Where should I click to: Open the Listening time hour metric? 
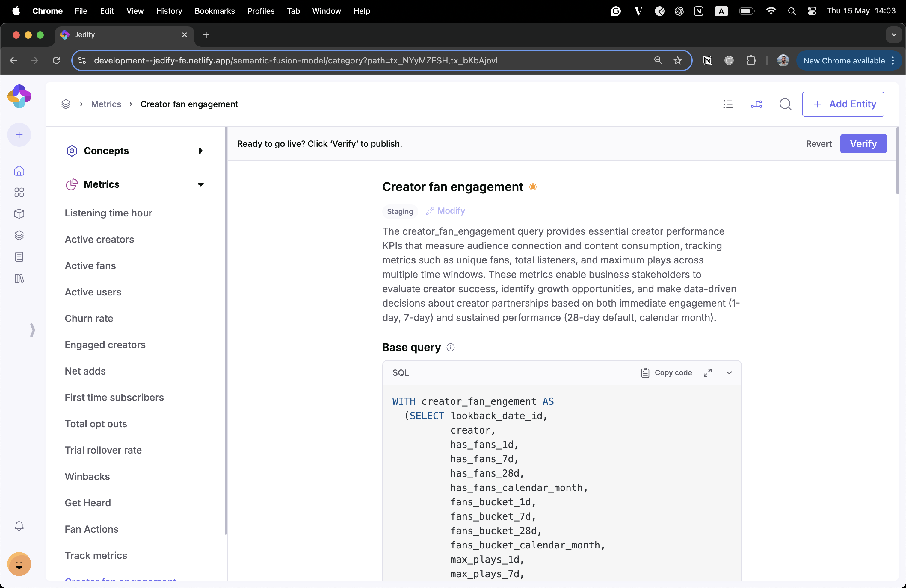coord(108,213)
